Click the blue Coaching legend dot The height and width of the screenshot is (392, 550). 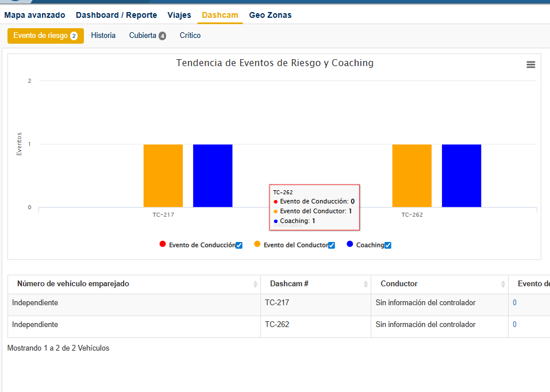[350, 244]
